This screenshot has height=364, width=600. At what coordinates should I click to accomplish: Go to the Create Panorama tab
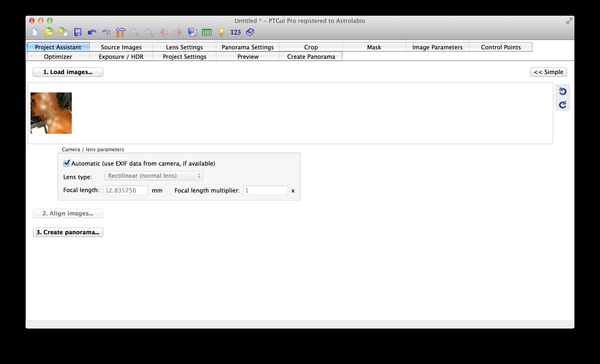coord(311,57)
